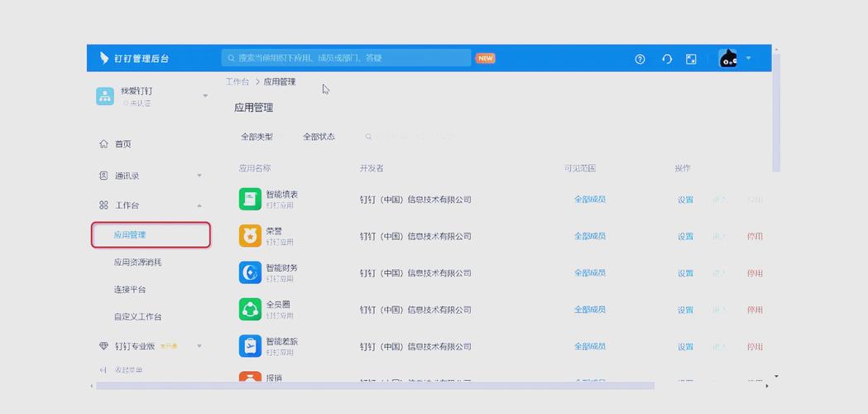Click 设置 for 智能差旅
The height and width of the screenshot is (414, 868).
(685, 347)
